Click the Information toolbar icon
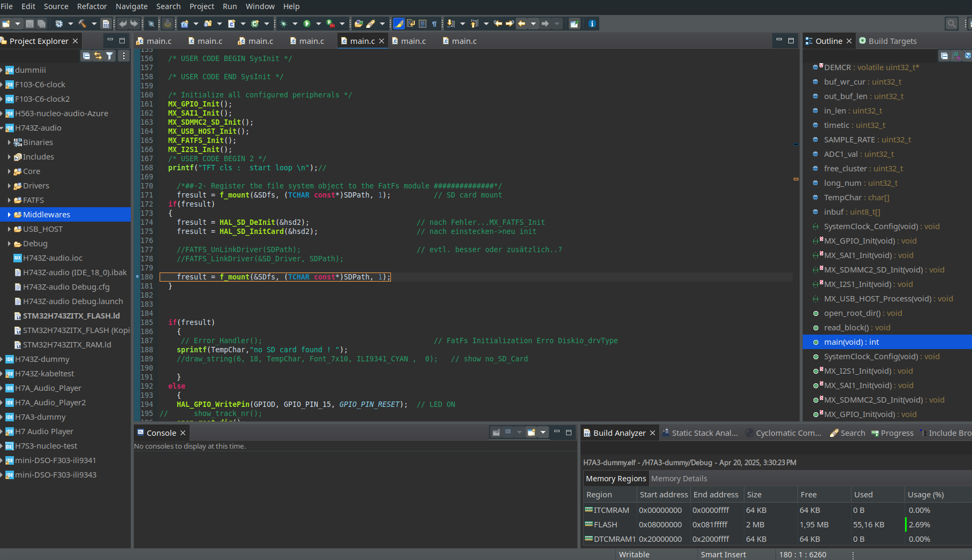Image resolution: width=972 pixels, height=560 pixels. [592, 24]
